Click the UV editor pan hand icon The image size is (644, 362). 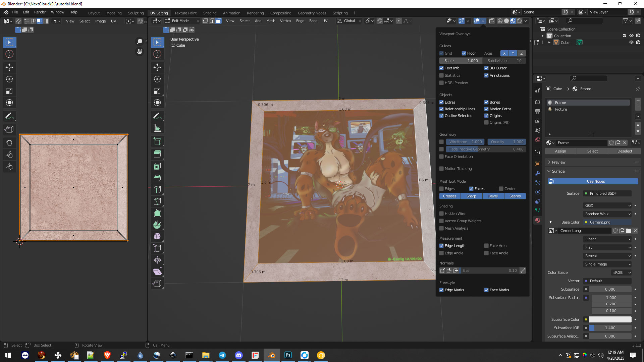[x=140, y=52]
